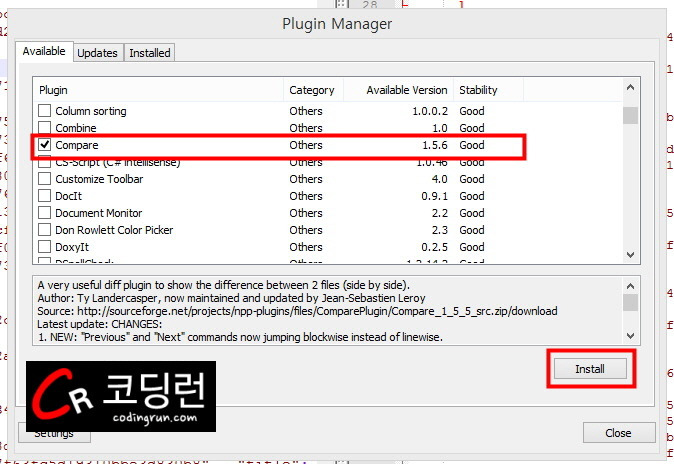Select the DoxyIt plugin name

click(x=72, y=247)
